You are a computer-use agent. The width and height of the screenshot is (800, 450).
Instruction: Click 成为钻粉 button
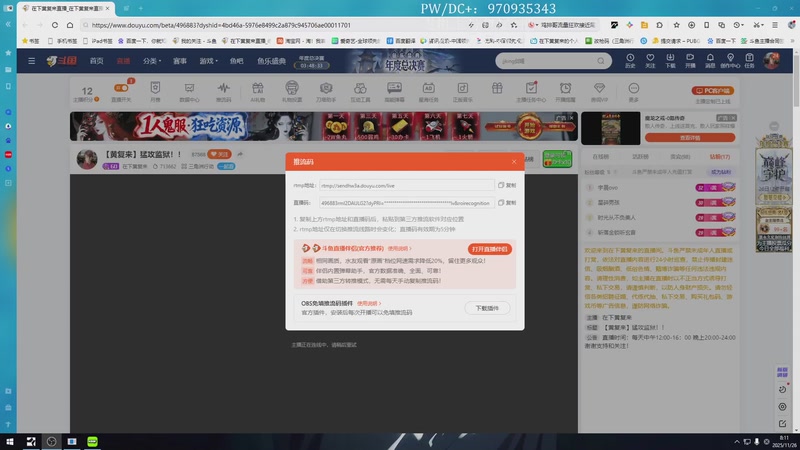[x=720, y=172]
